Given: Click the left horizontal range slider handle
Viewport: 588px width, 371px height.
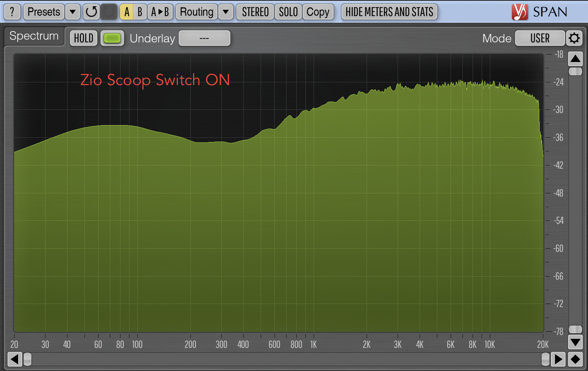Looking at the screenshot, I should [27, 359].
